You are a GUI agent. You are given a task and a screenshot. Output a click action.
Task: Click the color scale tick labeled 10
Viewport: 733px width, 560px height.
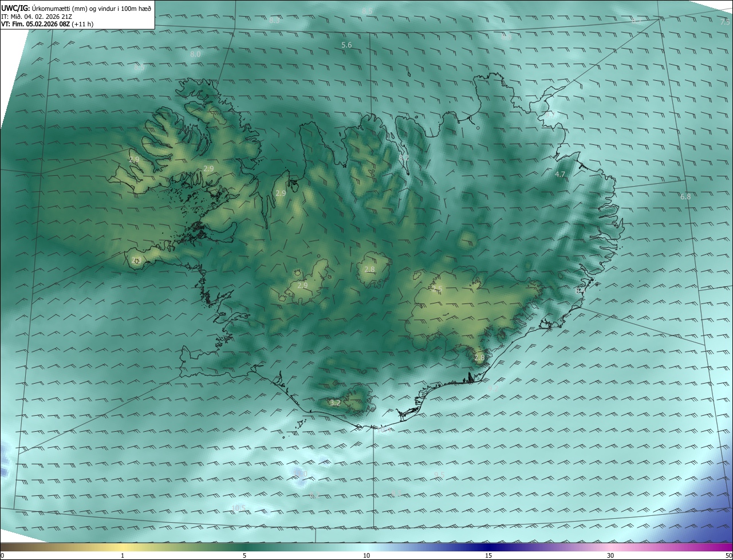[x=366, y=555]
